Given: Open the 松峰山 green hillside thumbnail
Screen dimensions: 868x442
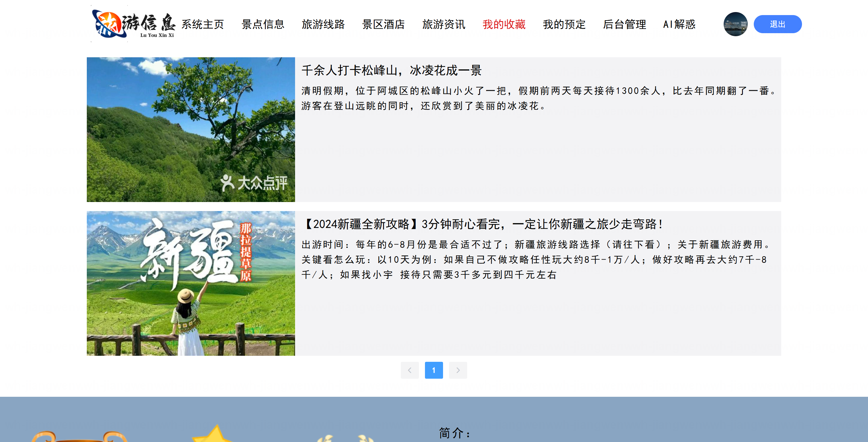Looking at the screenshot, I should 191,129.
